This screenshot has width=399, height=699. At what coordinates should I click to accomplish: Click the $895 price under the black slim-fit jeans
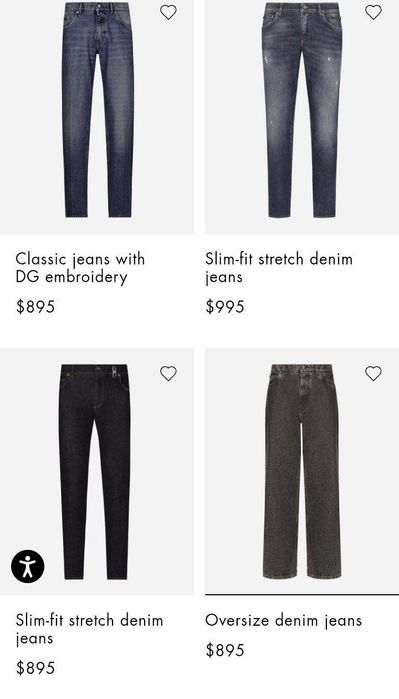[35, 668]
